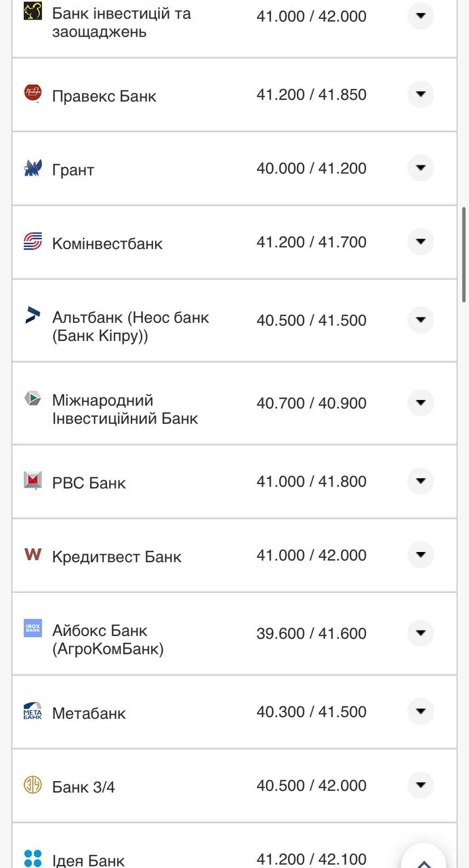Select the Міжнародний Інвестиційний Банк logo
Screen dimensions: 469x868
(32, 399)
